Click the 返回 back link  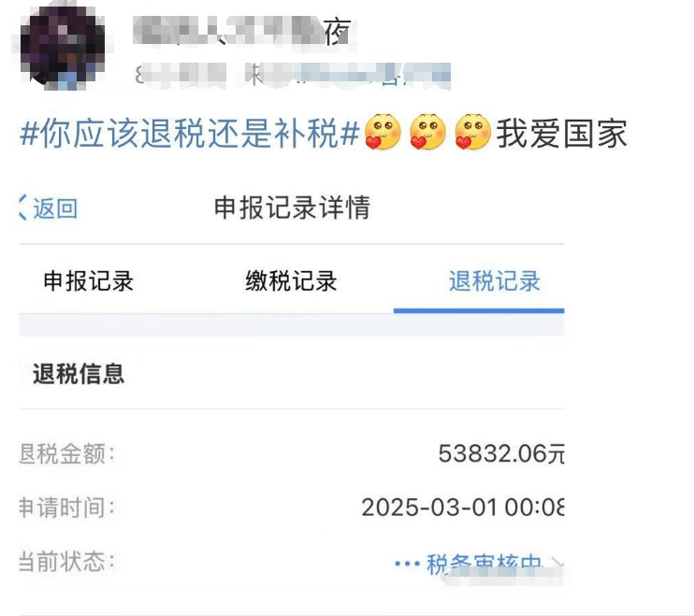(x=55, y=208)
